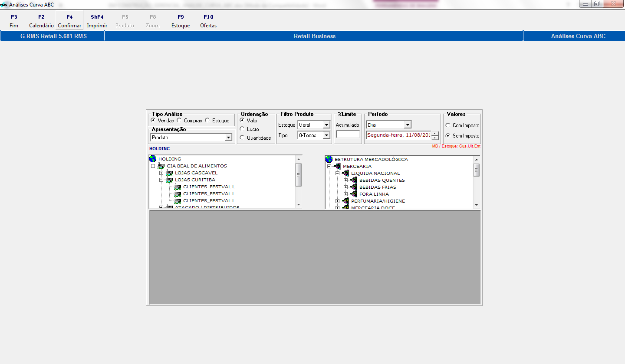
Task: Expand the BEBIDAS QUENTES node
Action: pyautogui.click(x=345, y=180)
